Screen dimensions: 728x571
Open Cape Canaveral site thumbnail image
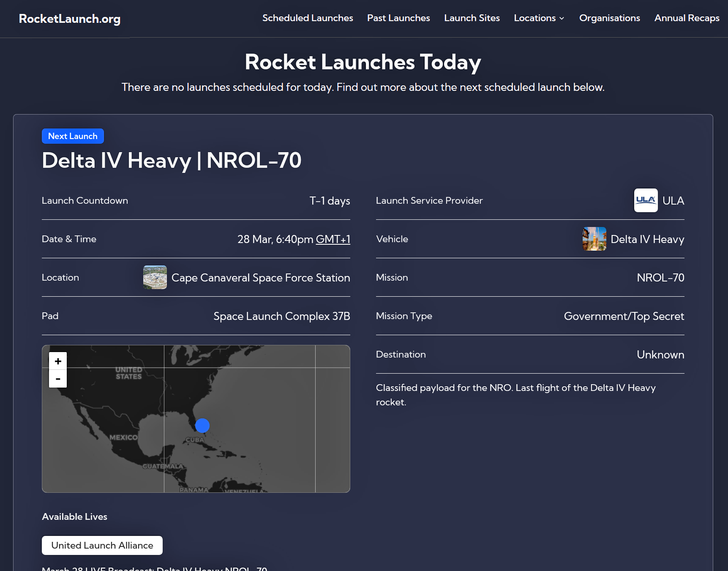155,277
